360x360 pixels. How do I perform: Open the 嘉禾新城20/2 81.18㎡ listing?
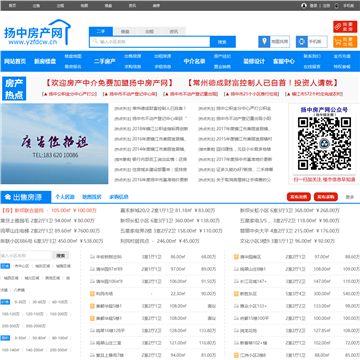point(168,210)
